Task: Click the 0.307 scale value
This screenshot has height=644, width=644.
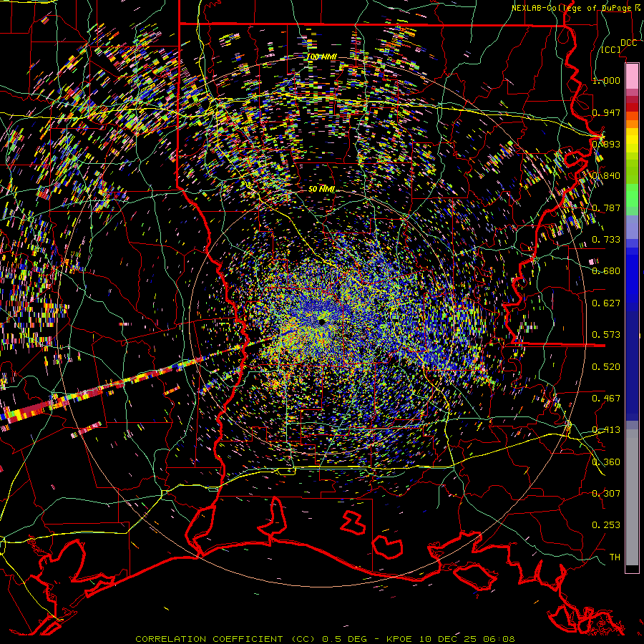Action: point(606,494)
